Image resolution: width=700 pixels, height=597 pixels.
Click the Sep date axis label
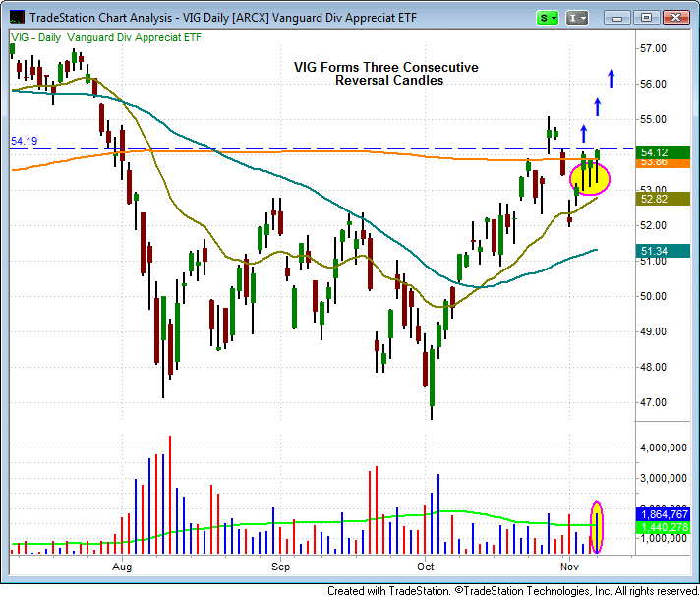pos(281,567)
